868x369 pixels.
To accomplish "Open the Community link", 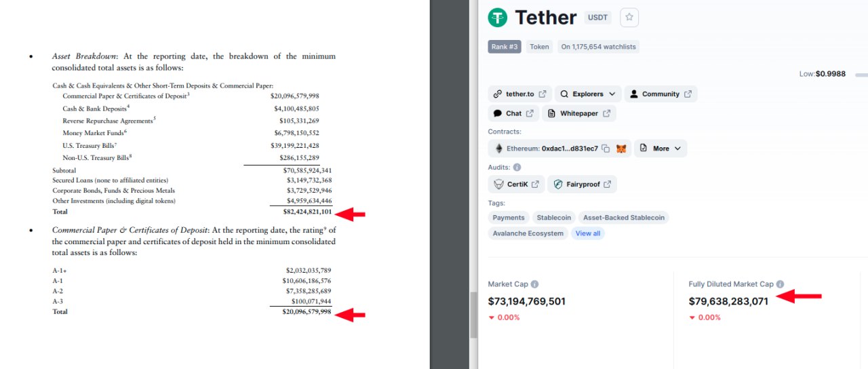I will click(x=660, y=94).
